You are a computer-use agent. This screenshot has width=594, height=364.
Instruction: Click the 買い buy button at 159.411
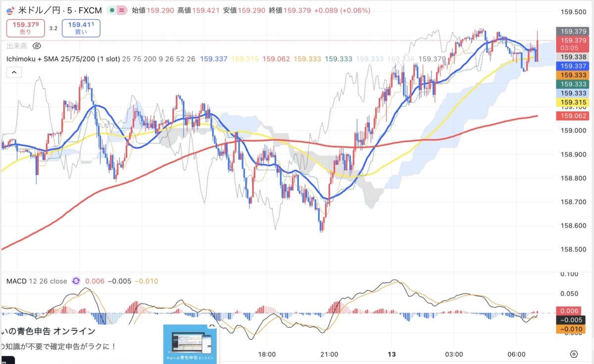(81, 28)
